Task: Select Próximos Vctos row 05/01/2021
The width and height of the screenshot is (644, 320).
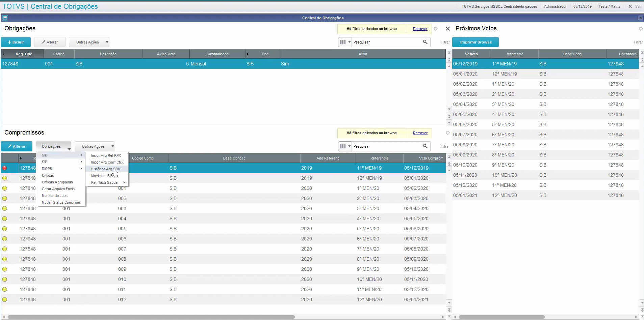Action: click(545, 195)
